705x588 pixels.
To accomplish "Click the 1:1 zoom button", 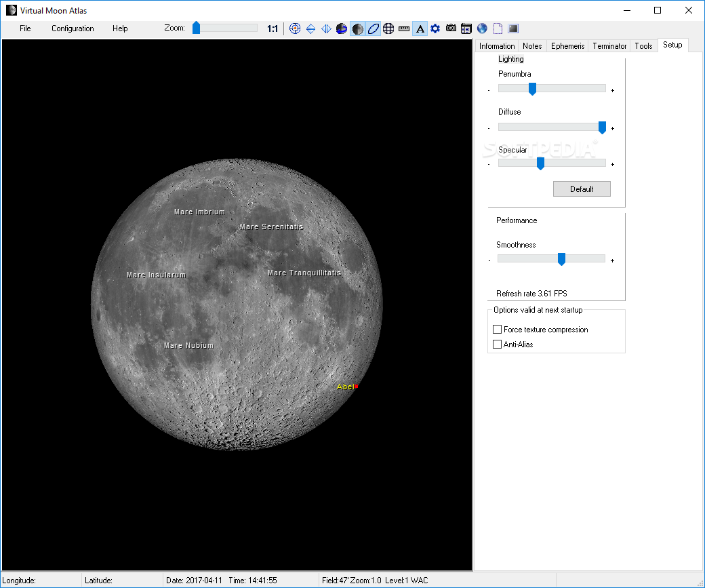I will click(x=273, y=28).
